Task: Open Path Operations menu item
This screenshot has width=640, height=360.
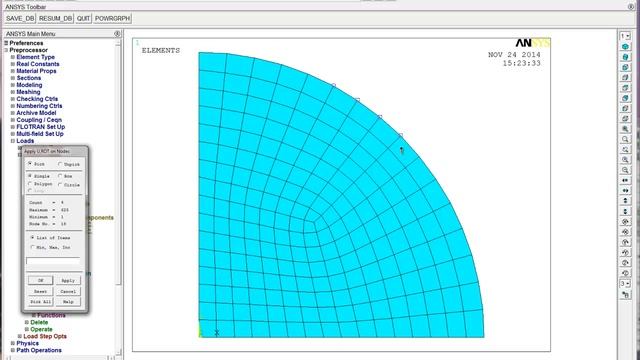Action: 39,350
